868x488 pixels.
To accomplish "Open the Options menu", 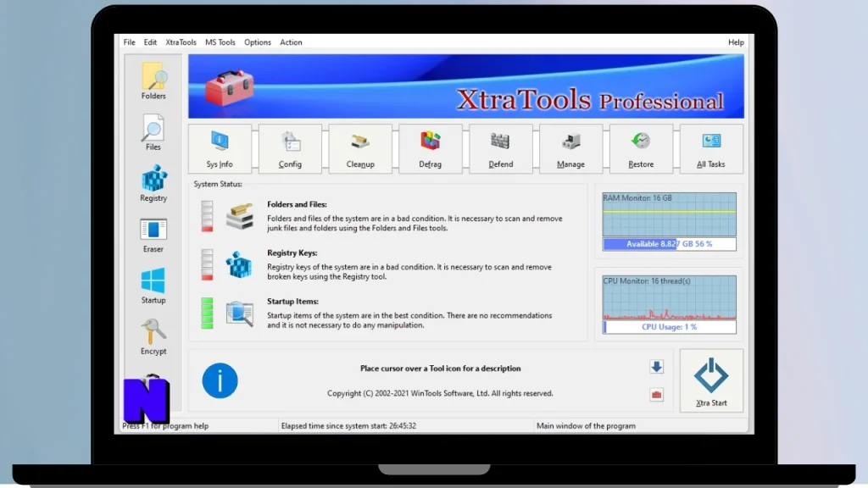I will pos(258,42).
